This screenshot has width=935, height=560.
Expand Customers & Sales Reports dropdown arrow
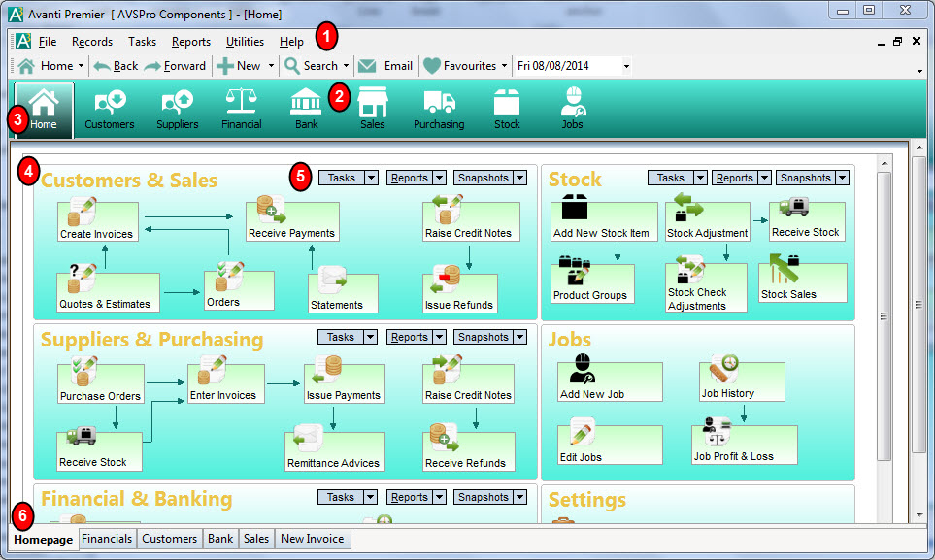439,178
